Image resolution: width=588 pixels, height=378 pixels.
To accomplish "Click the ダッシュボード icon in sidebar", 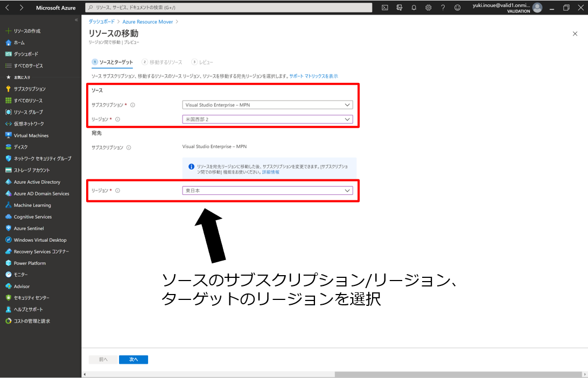I will (x=8, y=54).
